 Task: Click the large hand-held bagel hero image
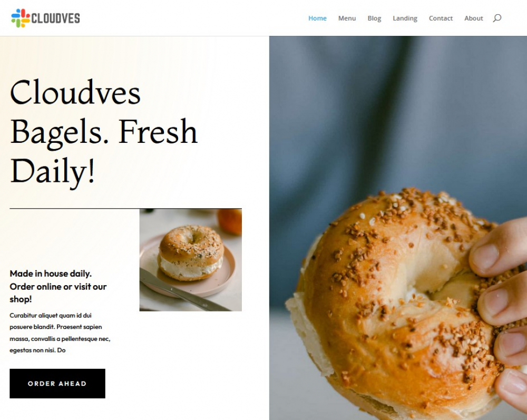pyautogui.click(x=398, y=228)
